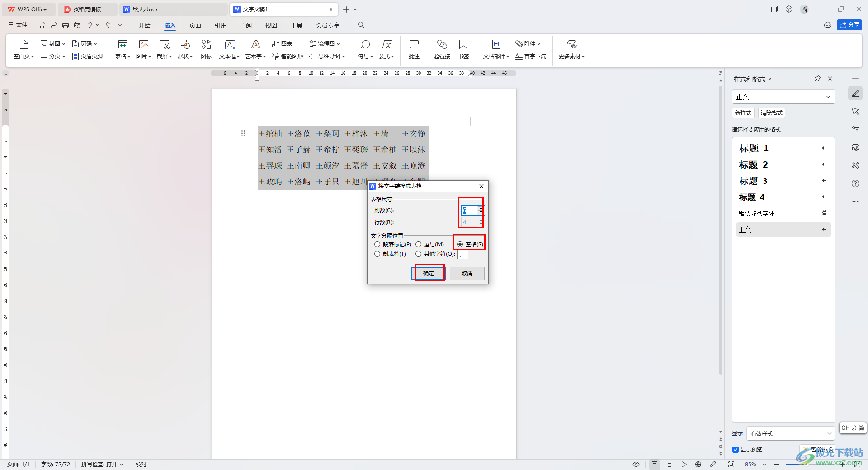Select 空格(S) radio option
868x470 pixels.
pyautogui.click(x=470, y=244)
